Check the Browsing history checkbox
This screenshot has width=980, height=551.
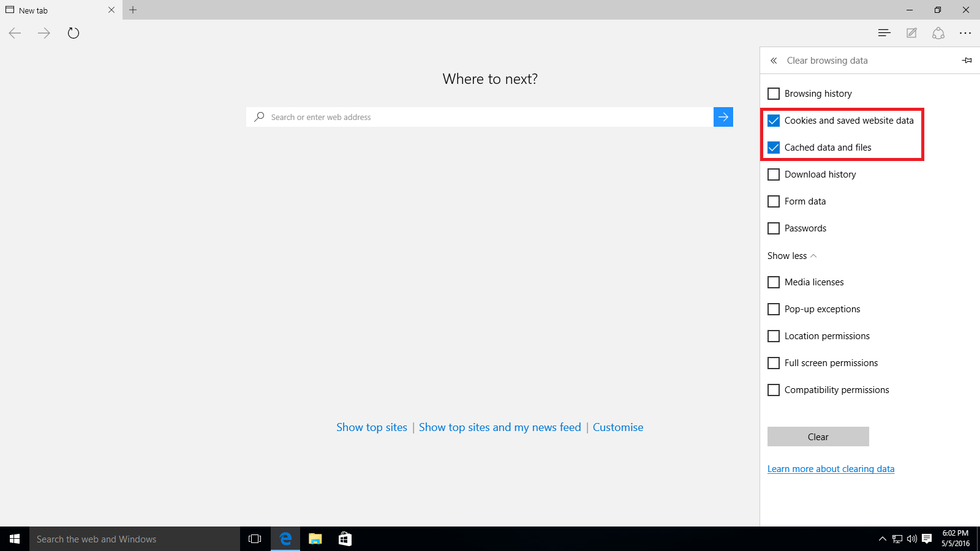coord(774,94)
